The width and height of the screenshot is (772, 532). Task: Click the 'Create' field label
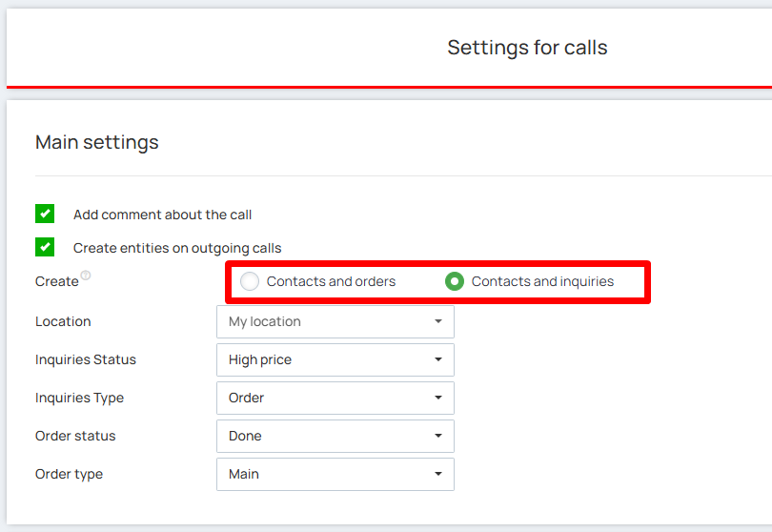pyautogui.click(x=56, y=282)
